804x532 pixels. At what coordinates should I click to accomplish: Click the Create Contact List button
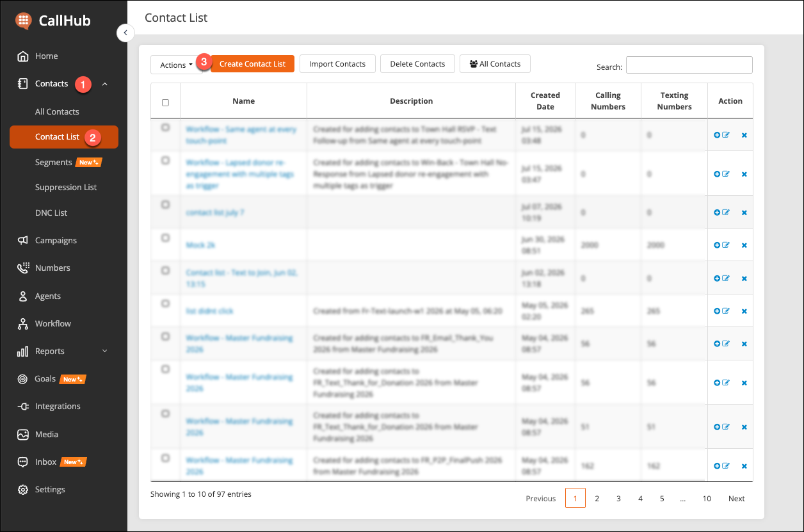click(252, 64)
